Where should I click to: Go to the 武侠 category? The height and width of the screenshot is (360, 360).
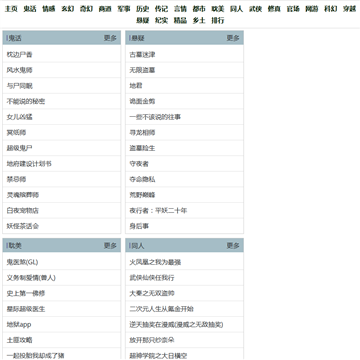[x=255, y=9]
